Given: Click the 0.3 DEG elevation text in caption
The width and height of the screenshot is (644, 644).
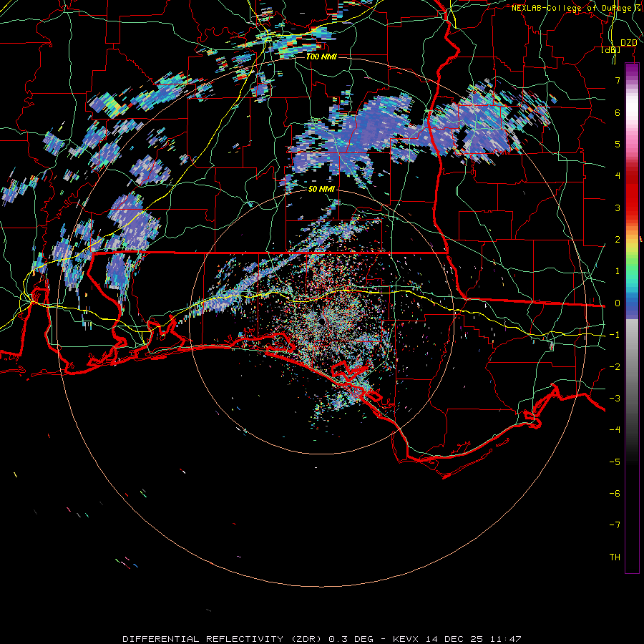Looking at the screenshot, I should coord(351,639).
